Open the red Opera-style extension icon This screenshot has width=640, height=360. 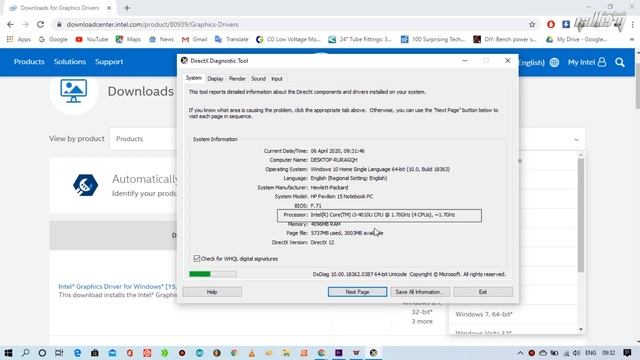551,24
